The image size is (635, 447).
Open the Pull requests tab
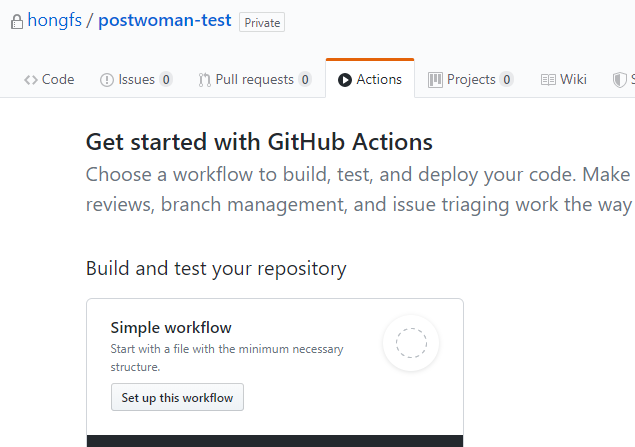point(255,79)
